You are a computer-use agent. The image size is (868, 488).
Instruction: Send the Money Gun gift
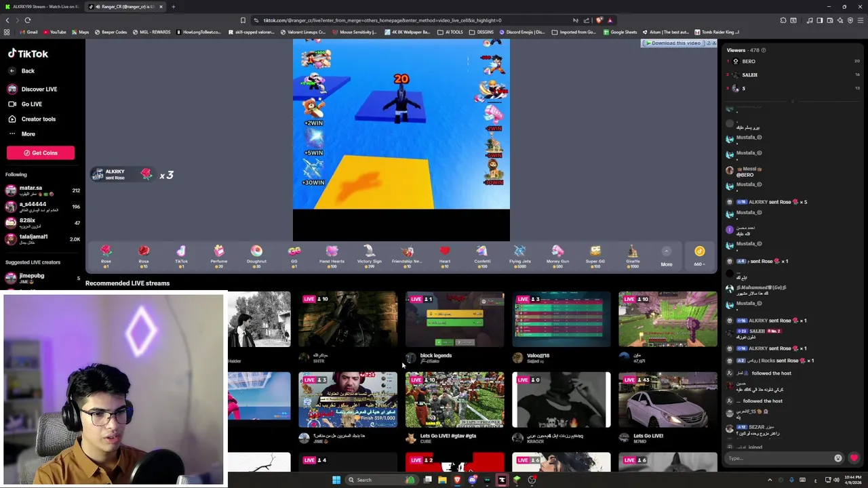click(557, 256)
